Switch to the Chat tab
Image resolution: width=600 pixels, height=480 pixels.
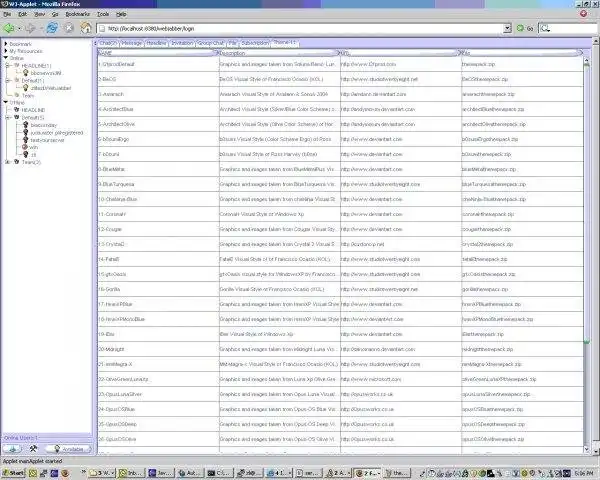click(x=108, y=43)
